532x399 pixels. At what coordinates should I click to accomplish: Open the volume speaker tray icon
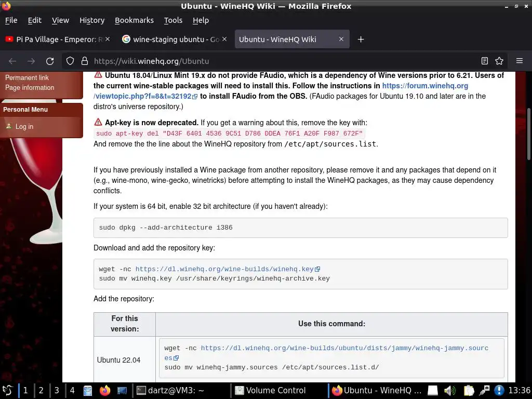pyautogui.click(x=450, y=391)
